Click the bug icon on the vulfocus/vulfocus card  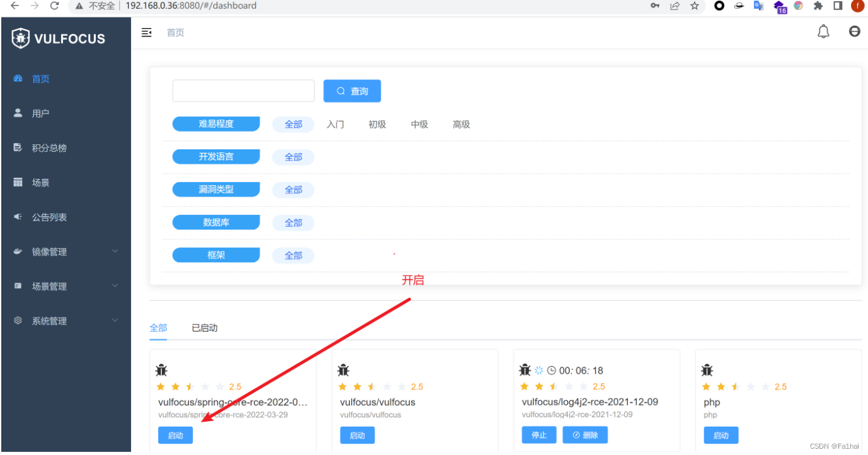344,370
